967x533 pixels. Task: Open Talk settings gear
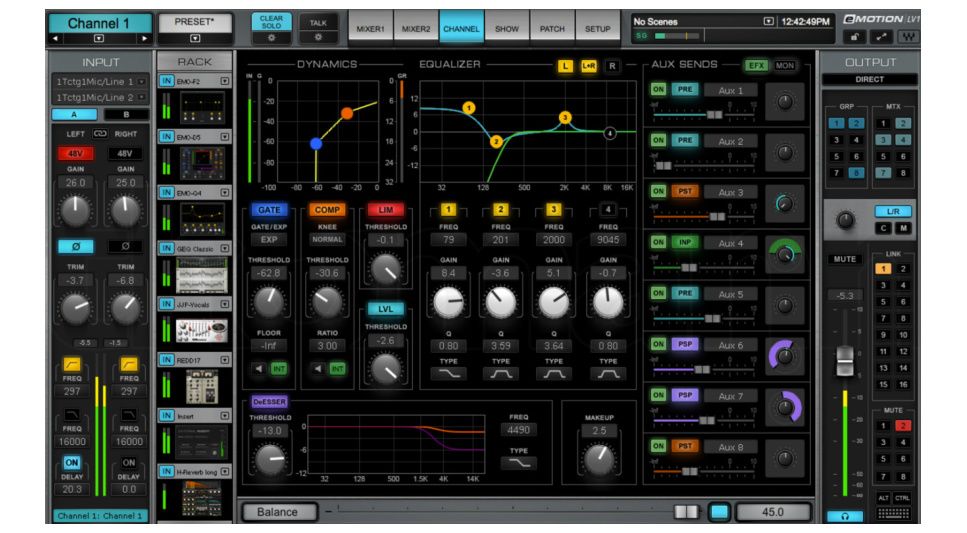(318, 37)
